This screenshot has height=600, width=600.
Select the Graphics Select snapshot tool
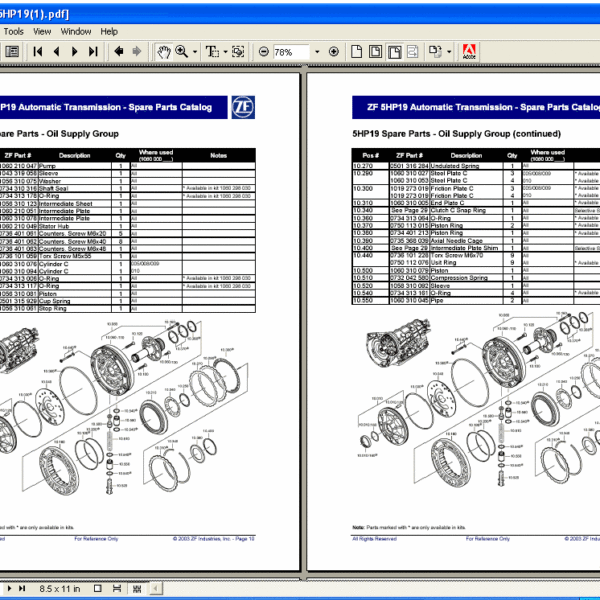(x=238, y=51)
